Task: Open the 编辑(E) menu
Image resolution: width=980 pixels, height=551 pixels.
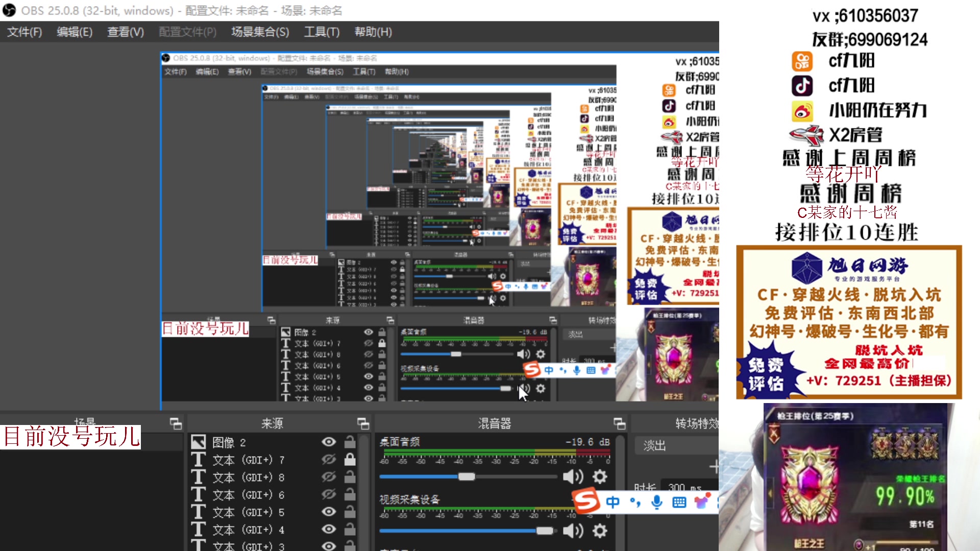Action: pyautogui.click(x=75, y=32)
